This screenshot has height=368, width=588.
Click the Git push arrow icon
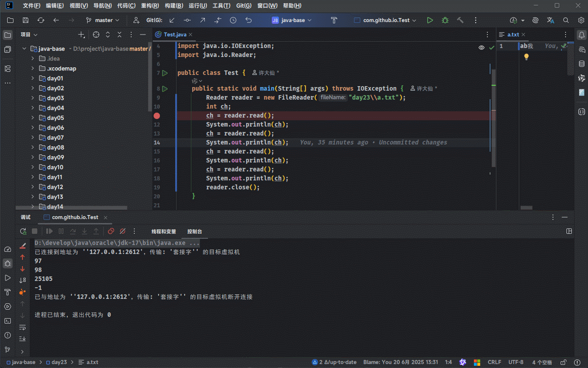(x=203, y=20)
